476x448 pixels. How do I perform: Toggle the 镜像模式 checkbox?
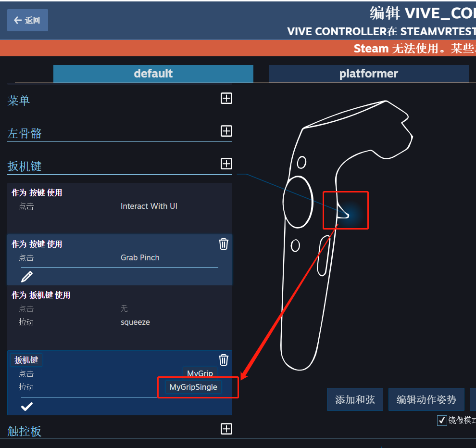click(x=442, y=421)
